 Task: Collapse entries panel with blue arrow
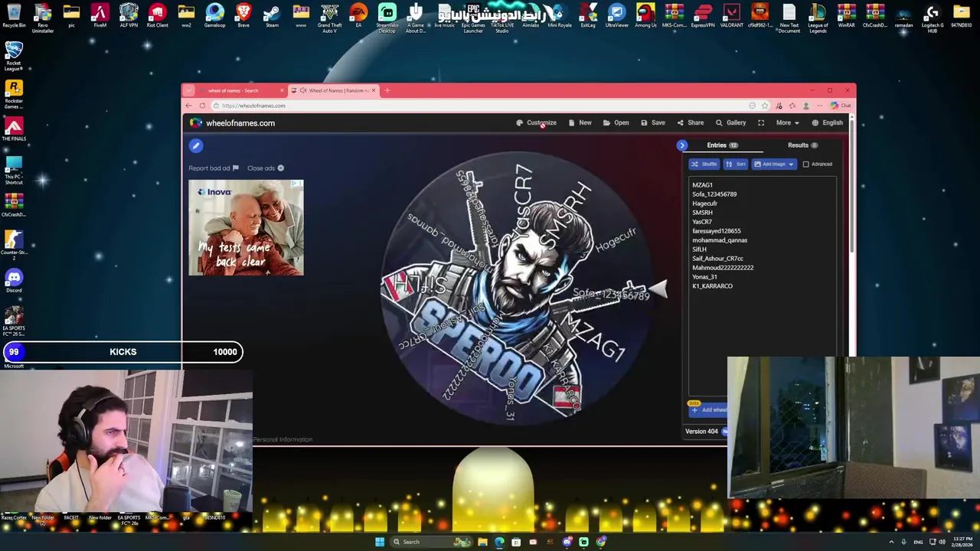[682, 145]
